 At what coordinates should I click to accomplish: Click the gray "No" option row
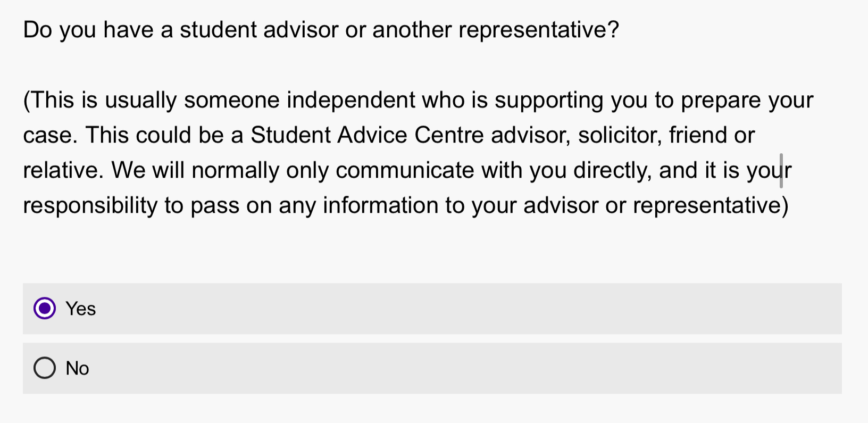coord(372,368)
